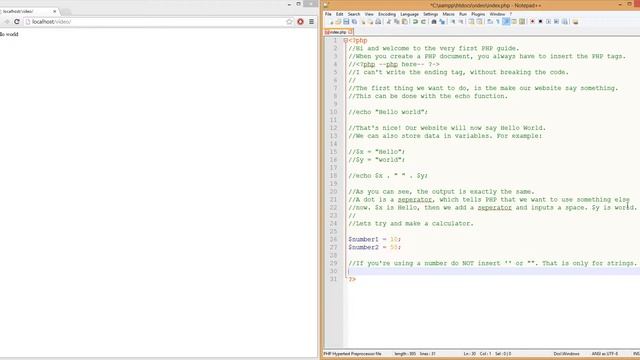Viewport: 640px width, 360px height.
Task: Click the Zoom Out toolbar icon
Action: pos(461,22)
